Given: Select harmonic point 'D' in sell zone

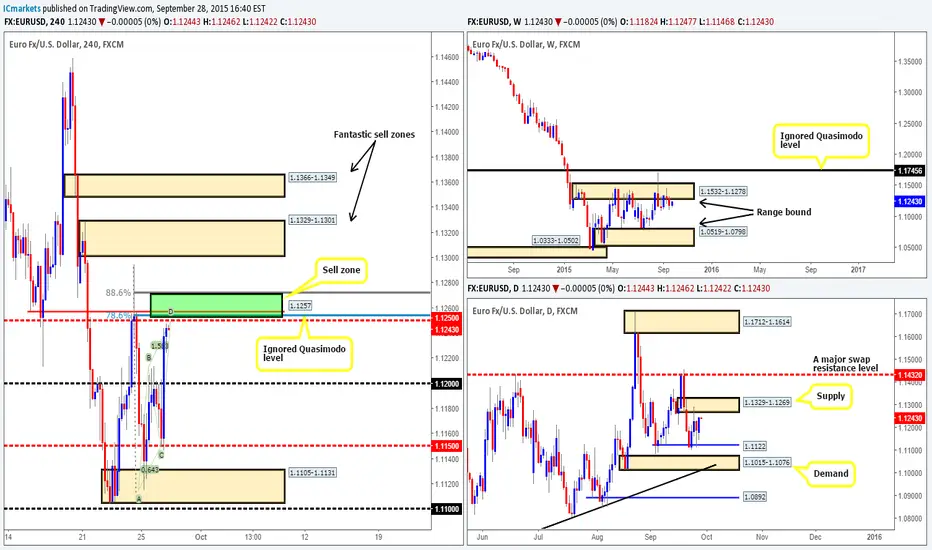Looking at the screenshot, I should point(171,312).
